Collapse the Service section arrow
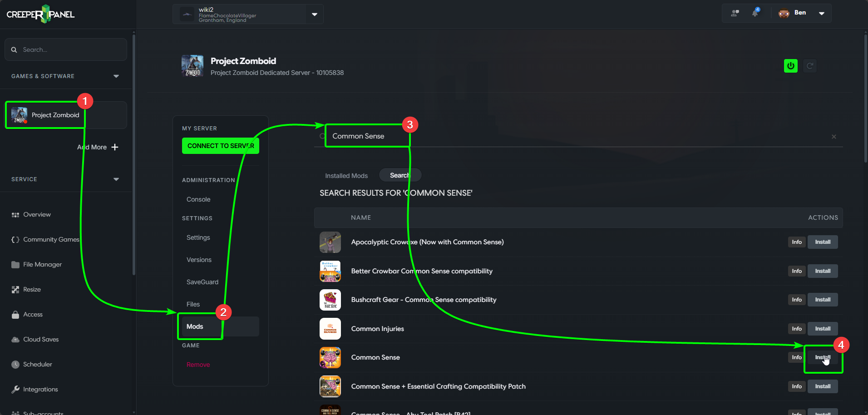868x415 pixels. click(116, 179)
